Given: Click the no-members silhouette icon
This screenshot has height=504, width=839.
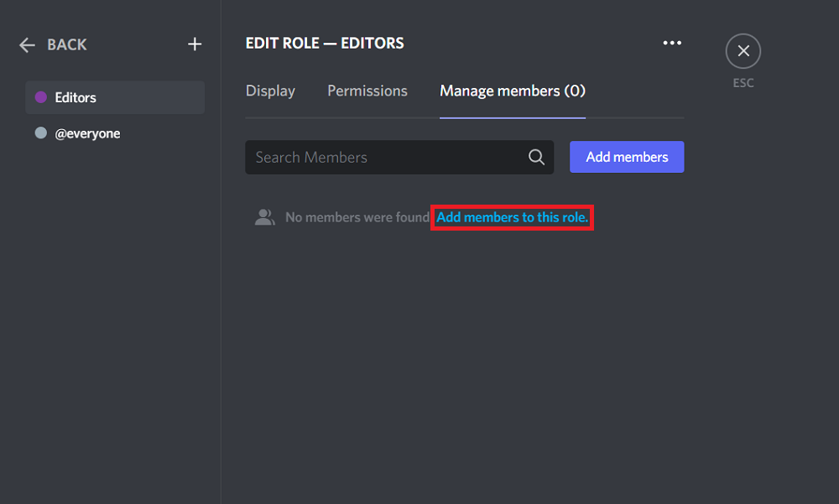Looking at the screenshot, I should click(x=264, y=216).
